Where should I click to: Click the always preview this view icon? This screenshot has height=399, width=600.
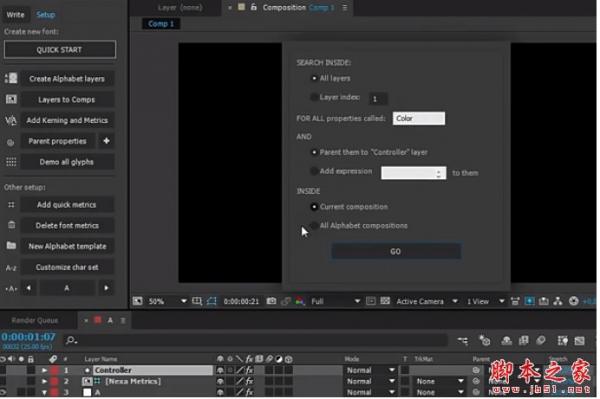pos(137,301)
